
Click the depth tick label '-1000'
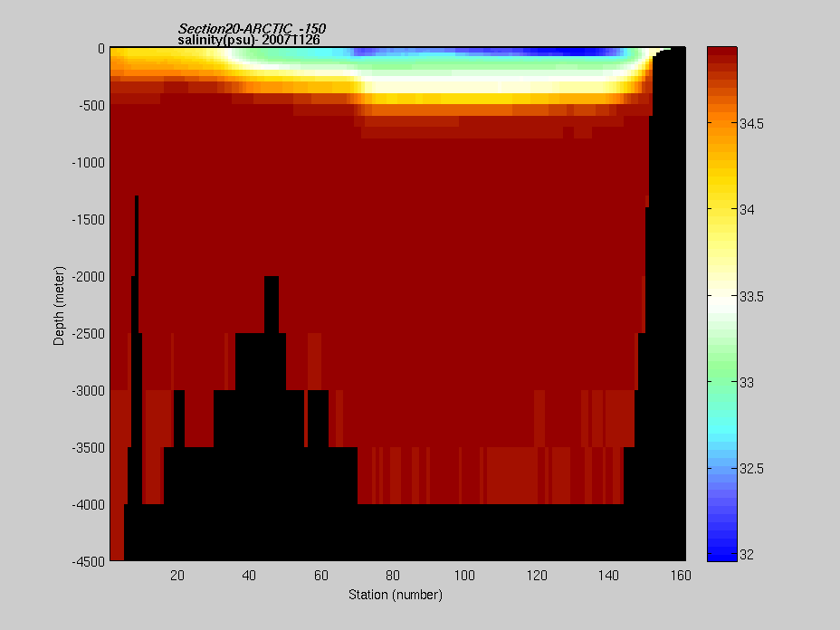pos(89,163)
